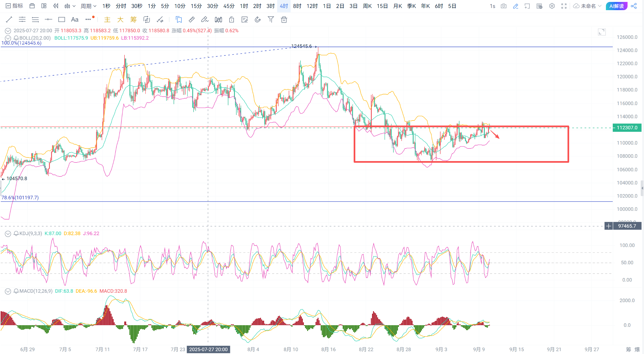Open KDJ(9,3,3) indicator settings
Viewport: 644px width, 354px height.
[x=31, y=234]
